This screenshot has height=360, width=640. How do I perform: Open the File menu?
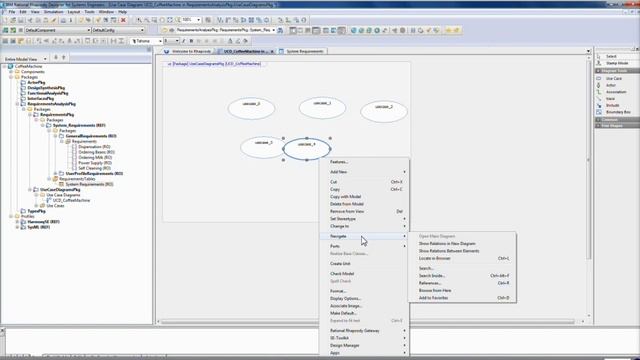[12, 12]
